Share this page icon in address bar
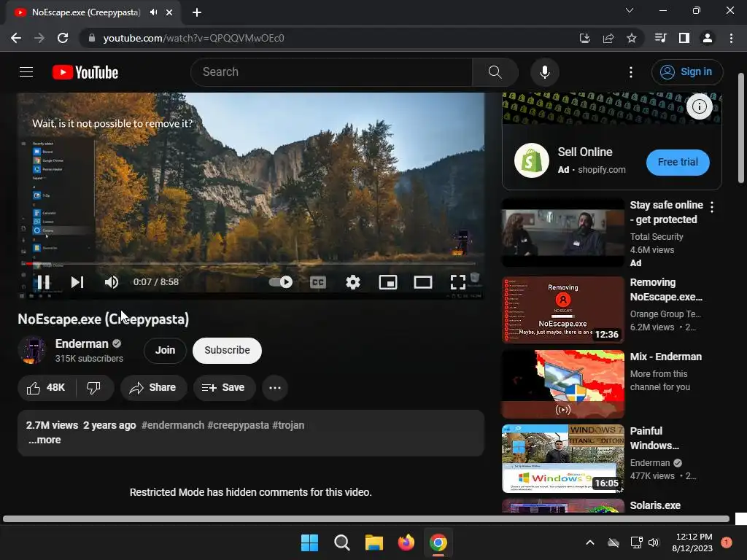 [x=608, y=38]
